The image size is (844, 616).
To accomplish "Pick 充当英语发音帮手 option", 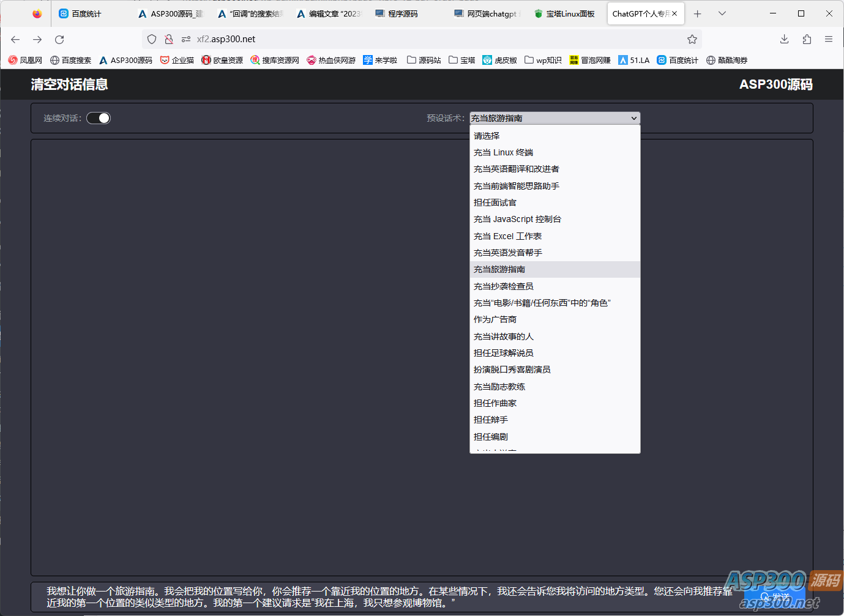I will pos(555,253).
